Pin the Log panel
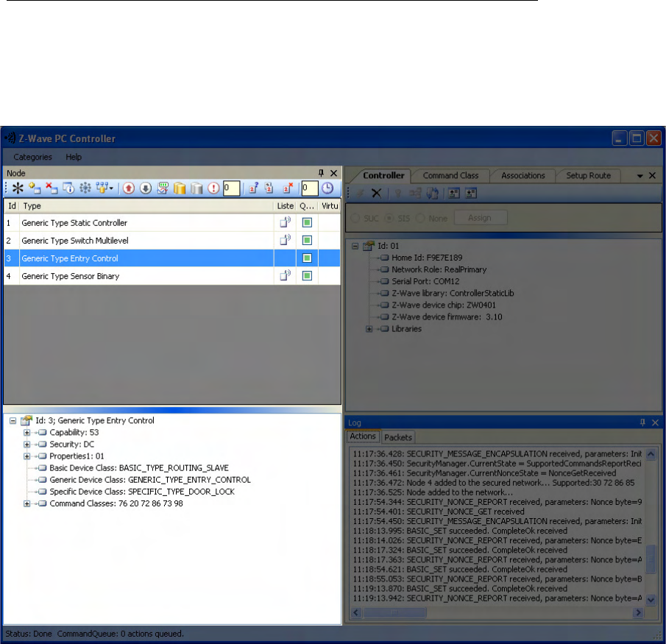The height and width of the screenshot is (644, 666). 642,422
